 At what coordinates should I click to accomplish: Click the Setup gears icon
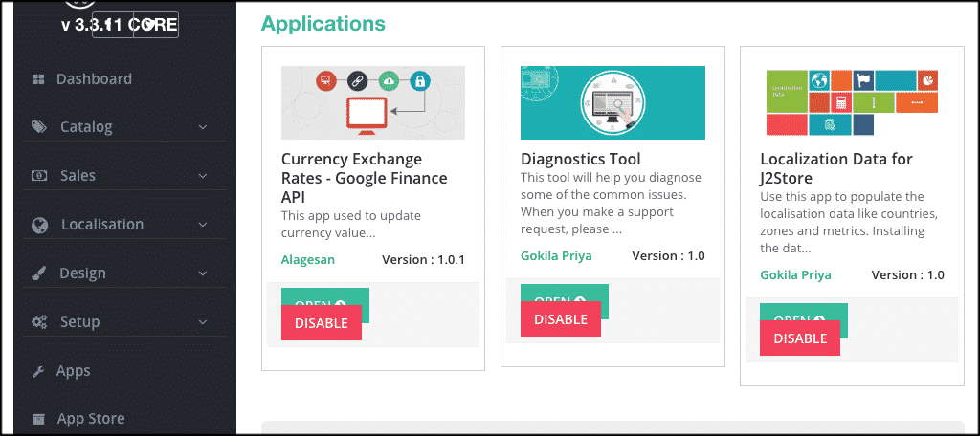39,322
